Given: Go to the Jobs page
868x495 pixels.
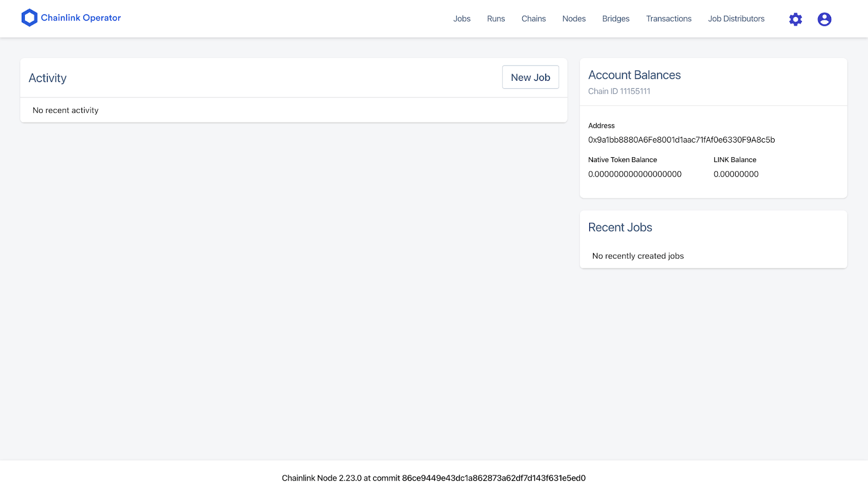Looking at the screenshot, I should click(462, 19).
